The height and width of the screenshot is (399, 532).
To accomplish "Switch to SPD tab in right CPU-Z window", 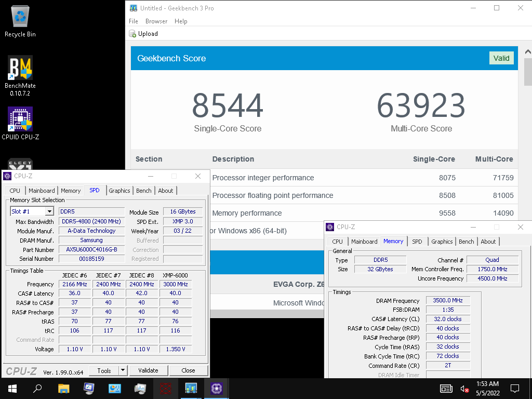I will pyautogui.click(x=417, y=242).
